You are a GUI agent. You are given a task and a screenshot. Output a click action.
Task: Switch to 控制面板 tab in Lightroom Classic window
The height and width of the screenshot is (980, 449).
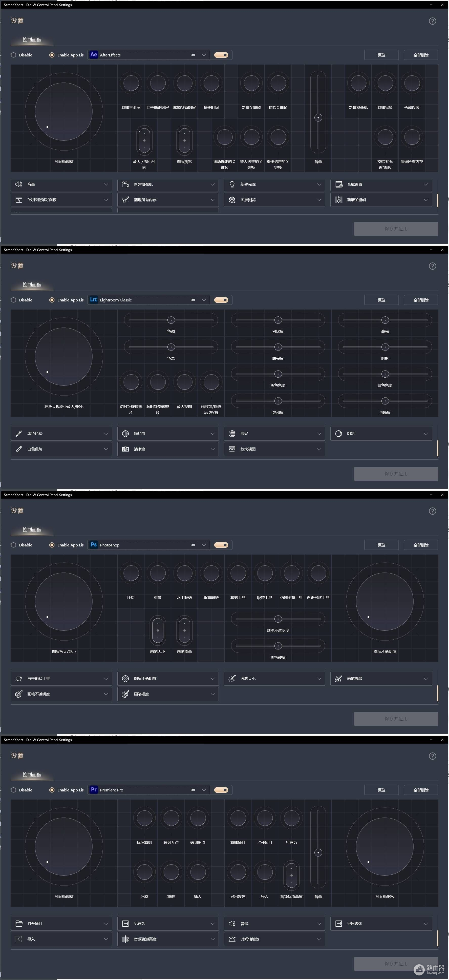32,284
